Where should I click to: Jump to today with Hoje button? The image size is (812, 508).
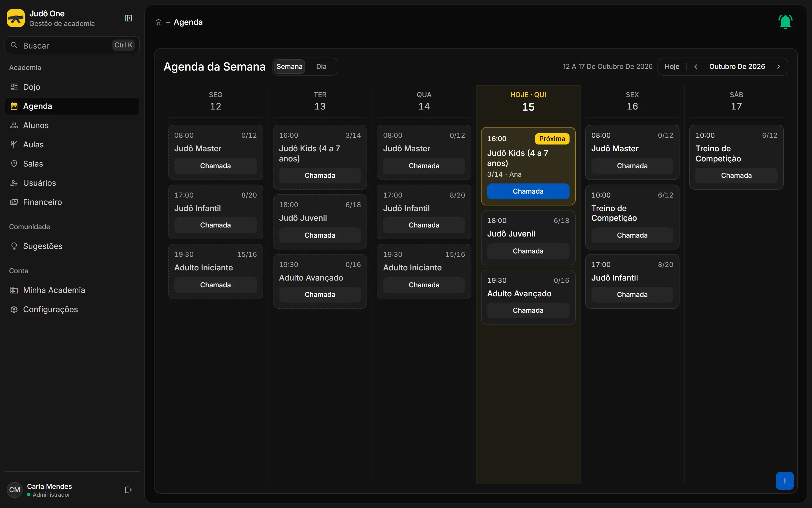[672, 67]
